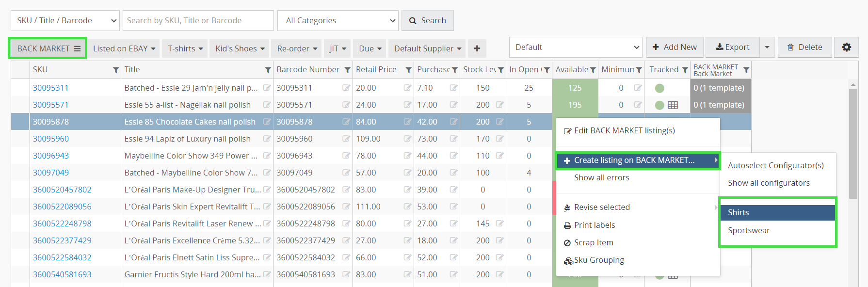
Task: Open table icon in SKU 30095571 Tracked cell
Action: 673,105
